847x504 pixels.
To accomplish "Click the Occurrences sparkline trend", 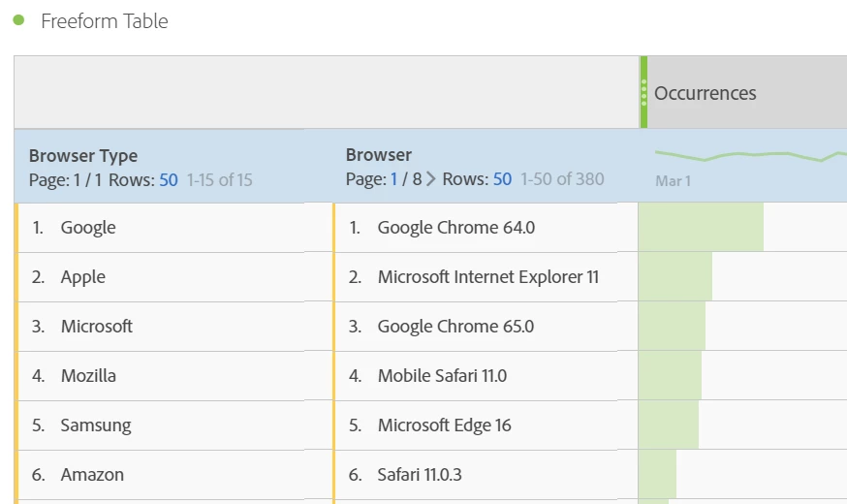I will click(x=751, y=156).
